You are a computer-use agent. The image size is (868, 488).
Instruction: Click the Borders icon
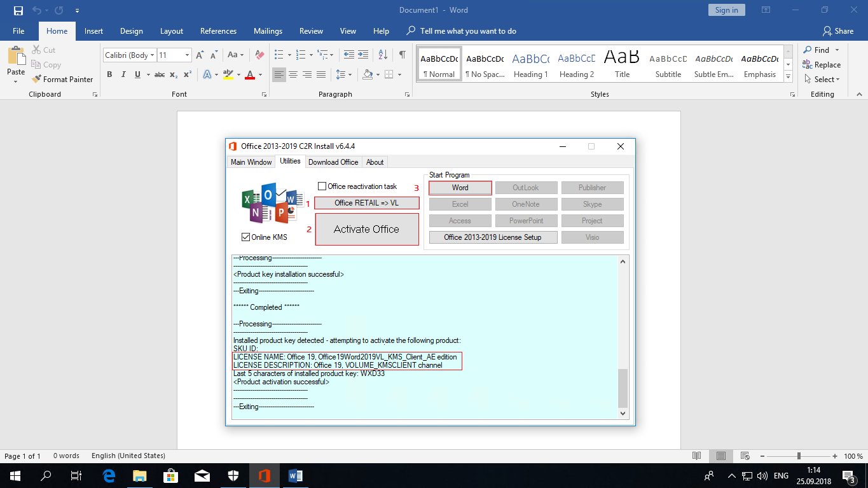pyautogui.click(x=389, y=74)
